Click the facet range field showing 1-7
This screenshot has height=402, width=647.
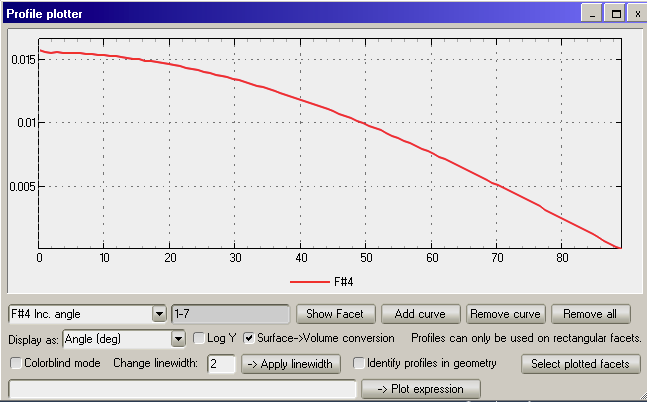click(230, 314)
